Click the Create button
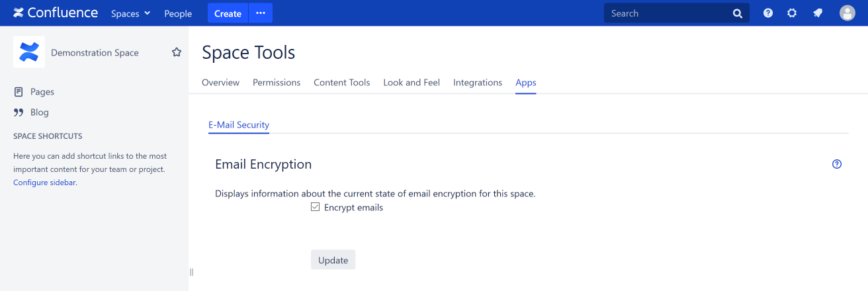 coord(228,13)
